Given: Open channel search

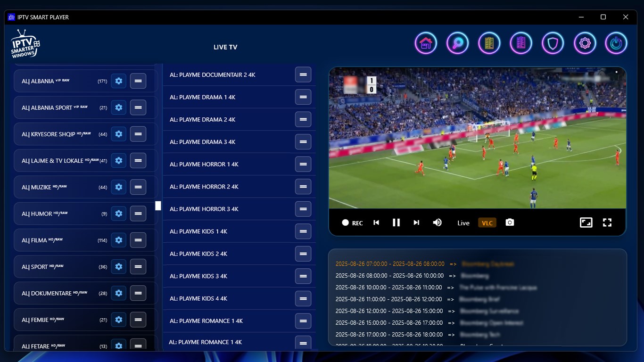Looking at the screenshot, I should 457,43.
